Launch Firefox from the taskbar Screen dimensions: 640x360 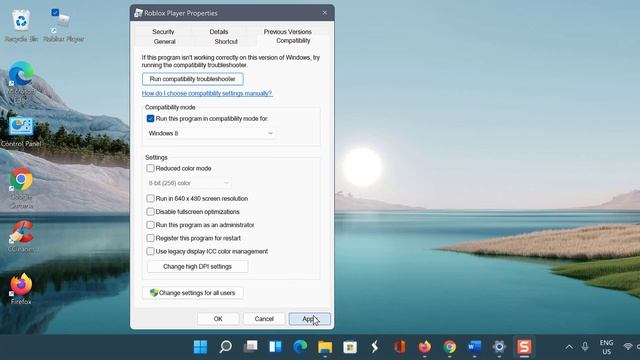(424, 347)
